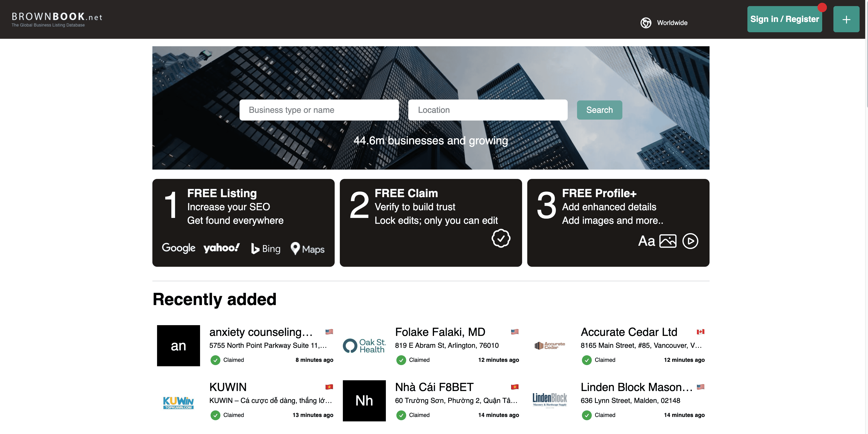Click the yahoo! logo in FREE Listing
Screen dimensions: 868x434
[x=221, y=248]
